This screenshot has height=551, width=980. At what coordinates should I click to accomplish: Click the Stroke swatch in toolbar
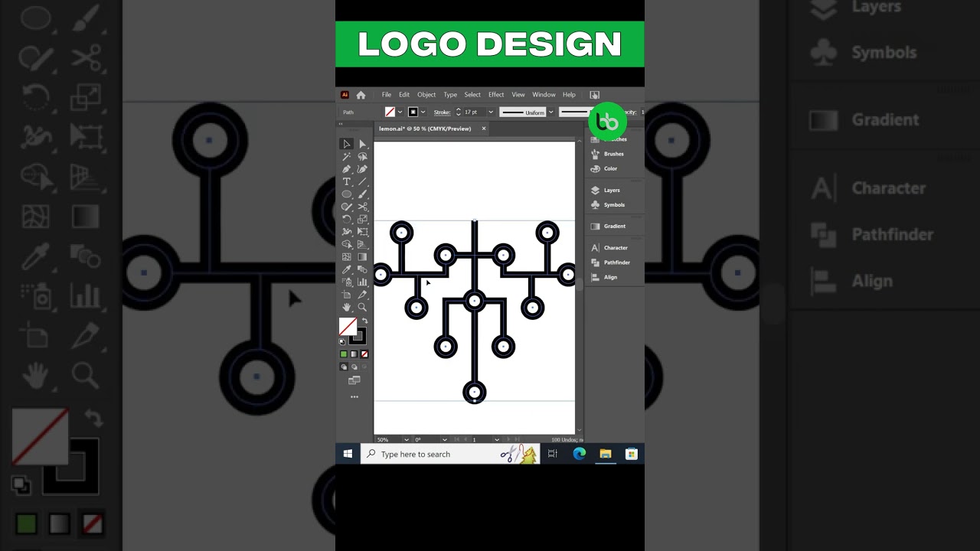[x=359, y=336]
